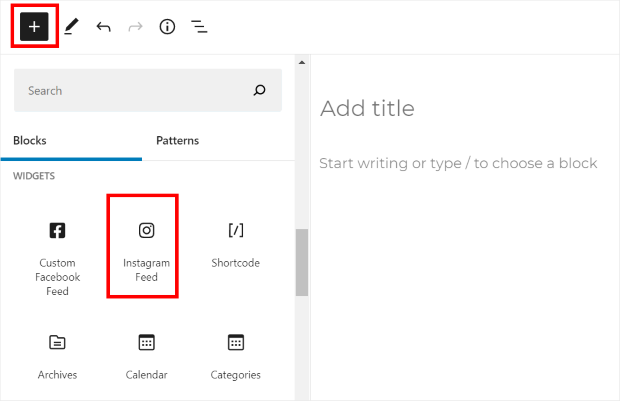Toggle the block inserter plus button
Screen dimensions: 620x401
click(x=34, y=27)
